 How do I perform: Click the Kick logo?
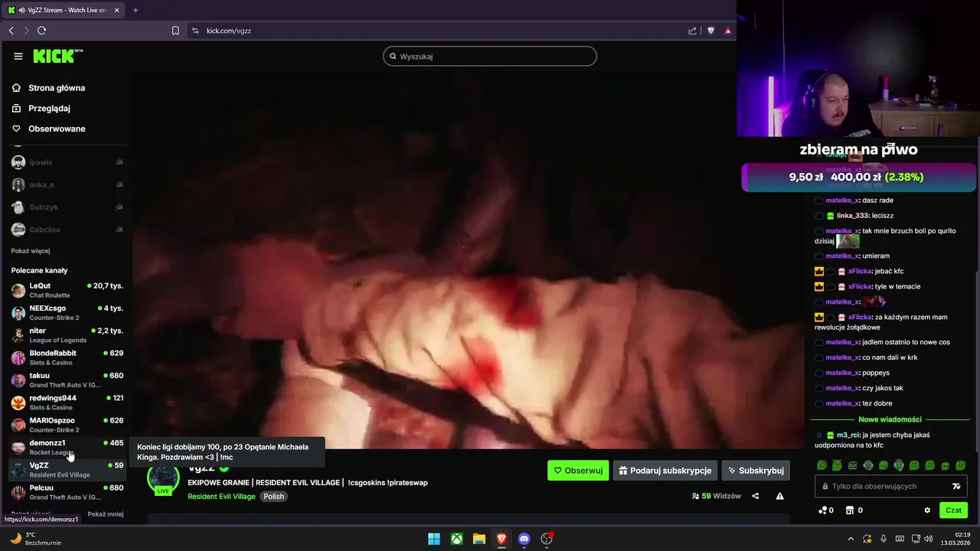[x=57, y=56]
